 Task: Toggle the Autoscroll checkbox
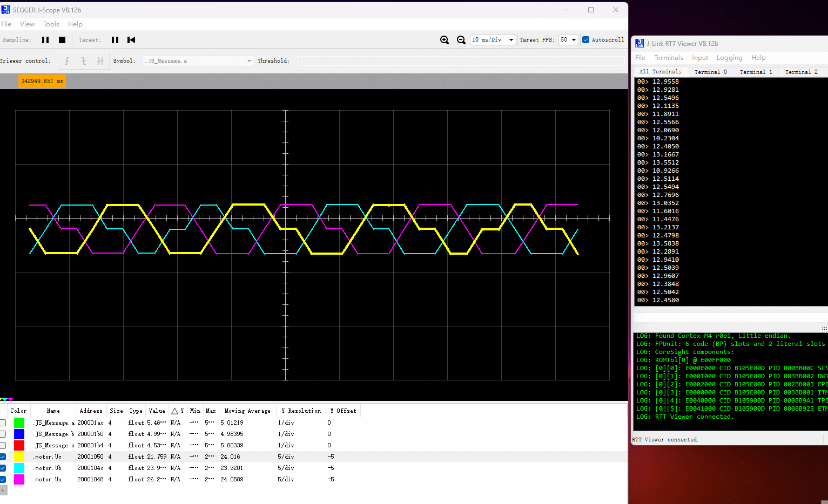(x=585, y=40)
